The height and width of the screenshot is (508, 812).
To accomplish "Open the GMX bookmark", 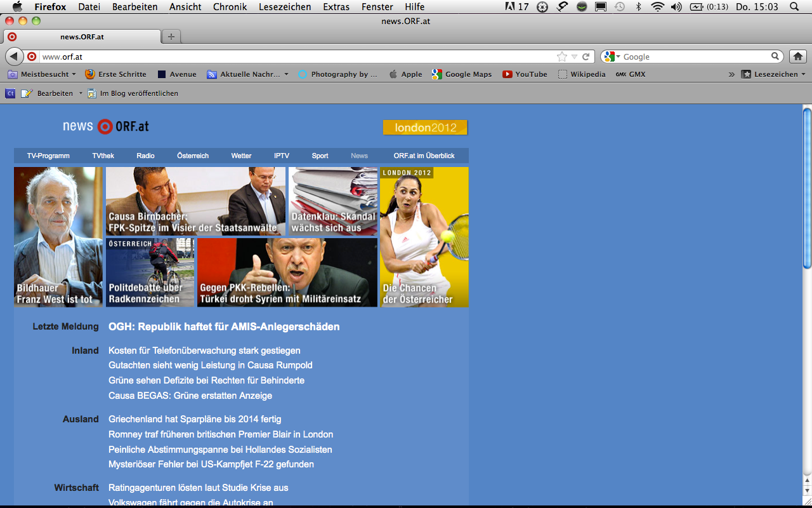I will pos(631,74).
